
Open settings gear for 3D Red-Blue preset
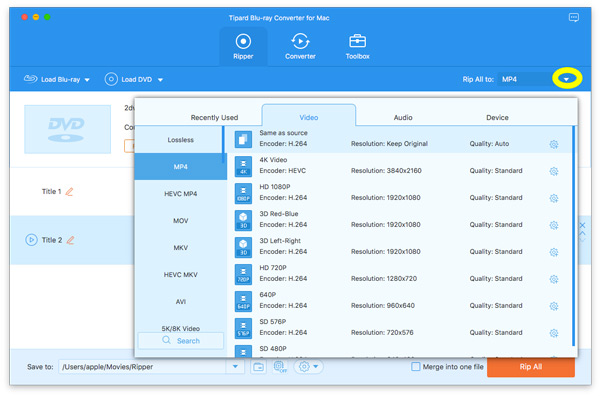click(553, 225)
